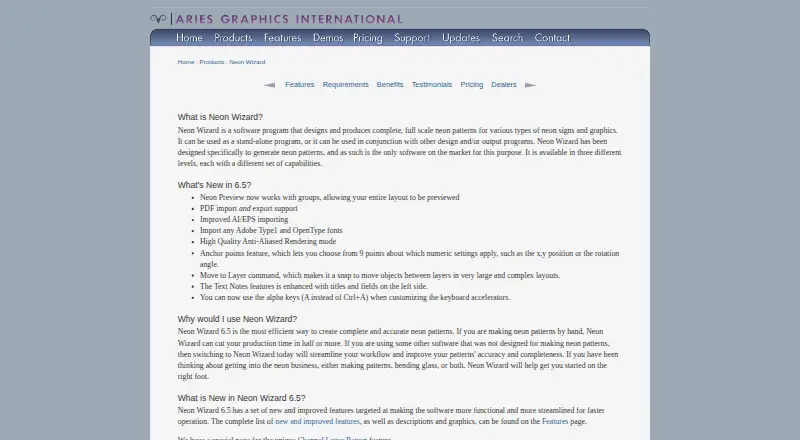Click the Neon Wizard breadcrumb link
The width and height of the screenshot is (800, 440).
pyautogui.click(x=247, y=62)
